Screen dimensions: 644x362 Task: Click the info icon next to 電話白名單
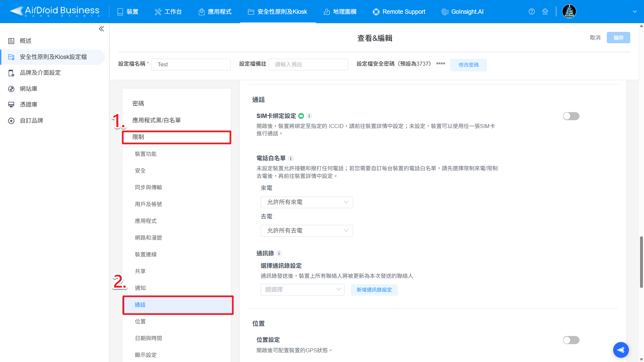[291, 159]
